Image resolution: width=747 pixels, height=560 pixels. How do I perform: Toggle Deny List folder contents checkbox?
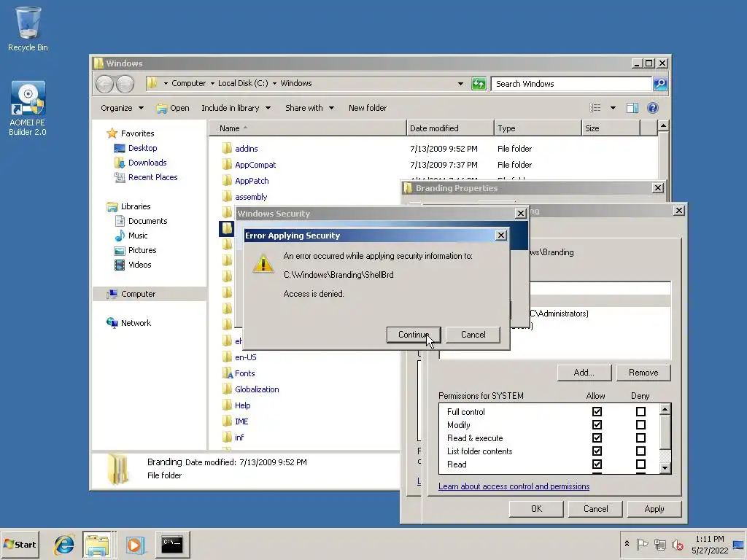tap(640, 451)
